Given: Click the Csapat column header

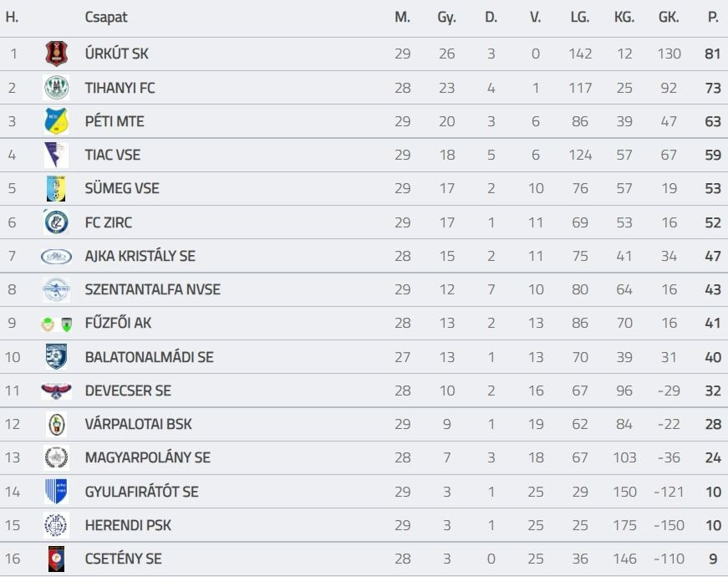Looking at the screenshot, I should point(106,17).
